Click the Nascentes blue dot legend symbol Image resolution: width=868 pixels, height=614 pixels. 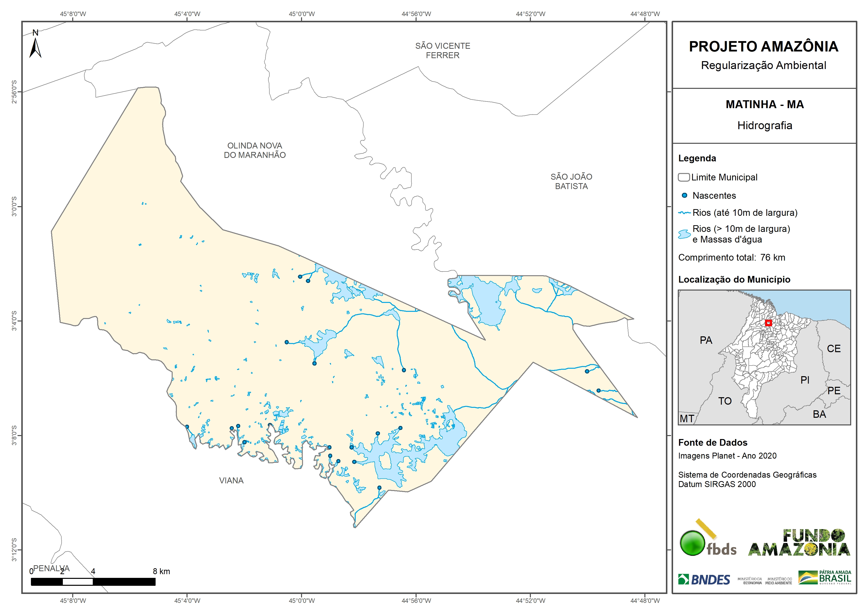(684, 196)
